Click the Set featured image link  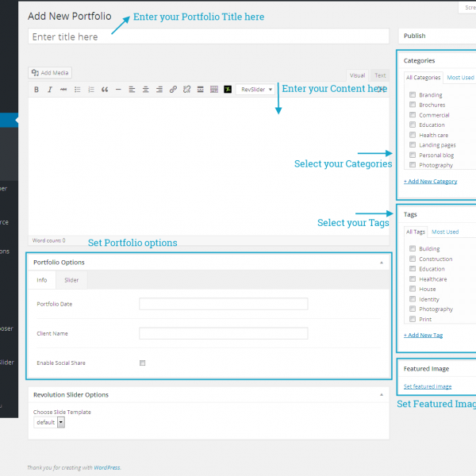point(428,386)
